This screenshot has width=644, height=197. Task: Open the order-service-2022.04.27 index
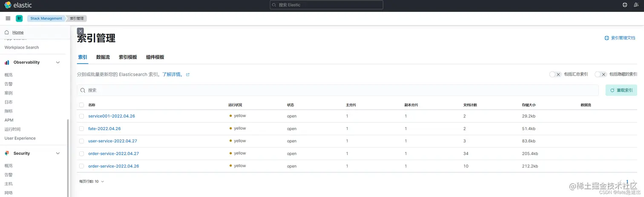113,154
